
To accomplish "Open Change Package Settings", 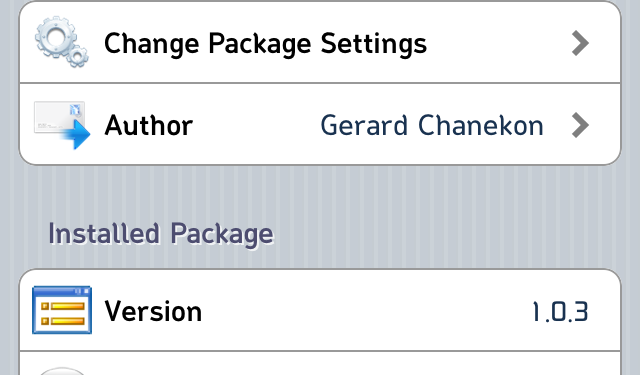I will coord(320,42).
